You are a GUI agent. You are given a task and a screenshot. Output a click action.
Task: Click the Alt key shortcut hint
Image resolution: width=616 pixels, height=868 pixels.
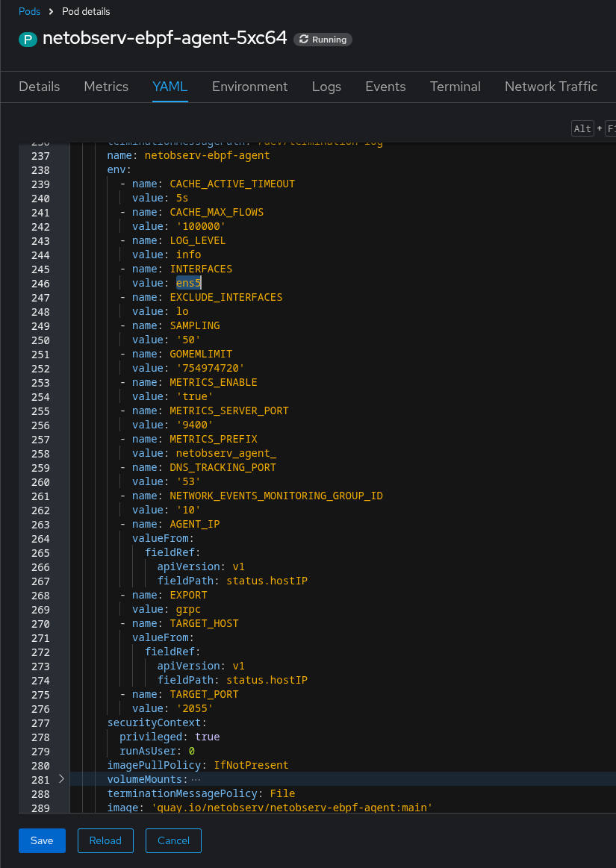582,129
